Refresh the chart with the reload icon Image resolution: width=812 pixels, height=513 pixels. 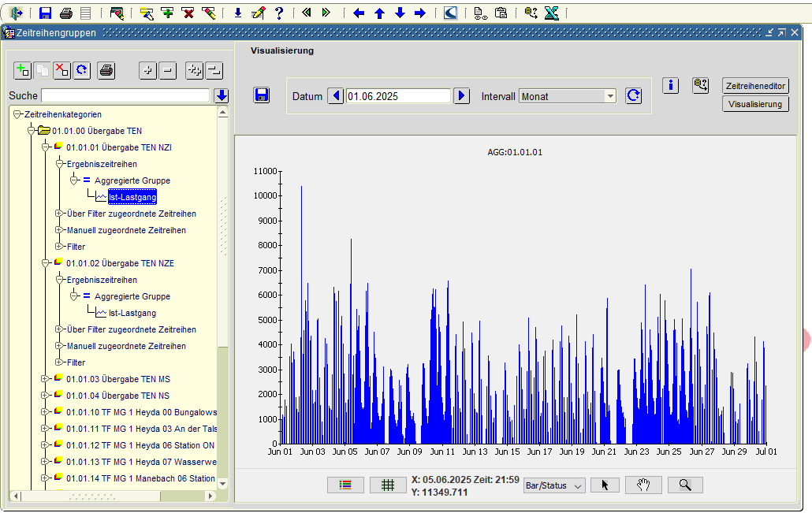(x=633, y=95)
